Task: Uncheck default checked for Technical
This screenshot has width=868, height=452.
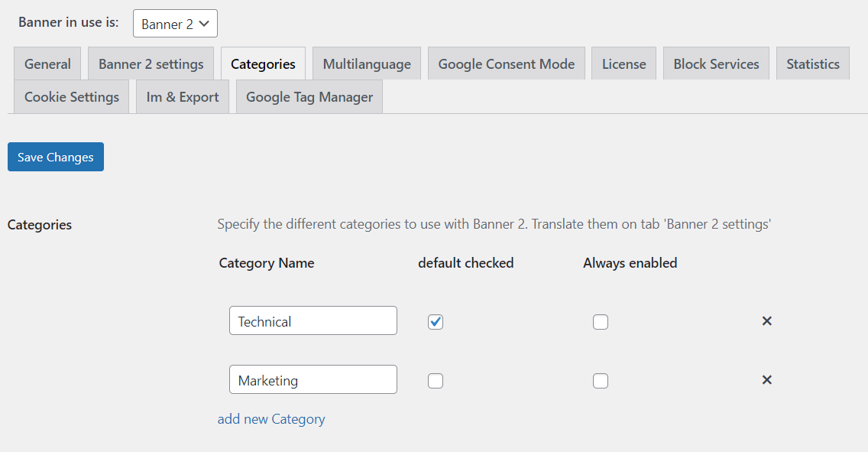Action: [x=436, y=322]
